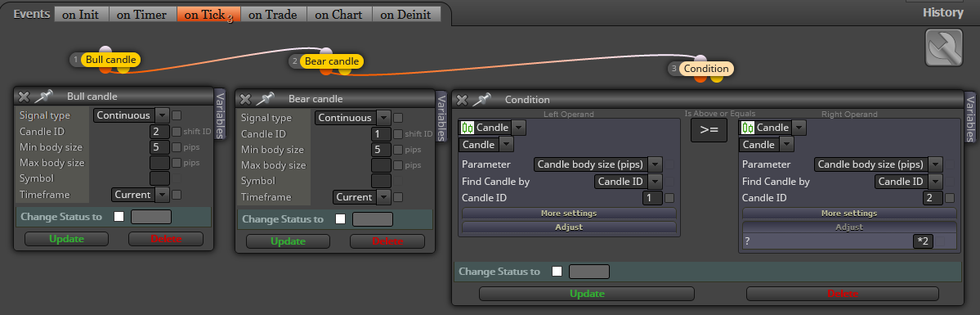Open the >= comparison operator selector

pyautogui.click(x=709, y=130)
